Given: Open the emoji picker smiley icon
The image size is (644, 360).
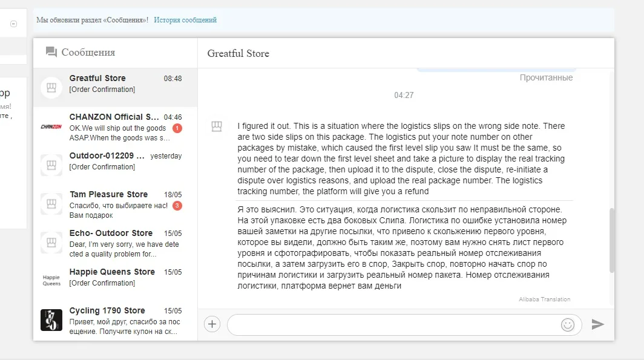Looking at the screenshot, I should pyautogui.click(x=568, y=324).
